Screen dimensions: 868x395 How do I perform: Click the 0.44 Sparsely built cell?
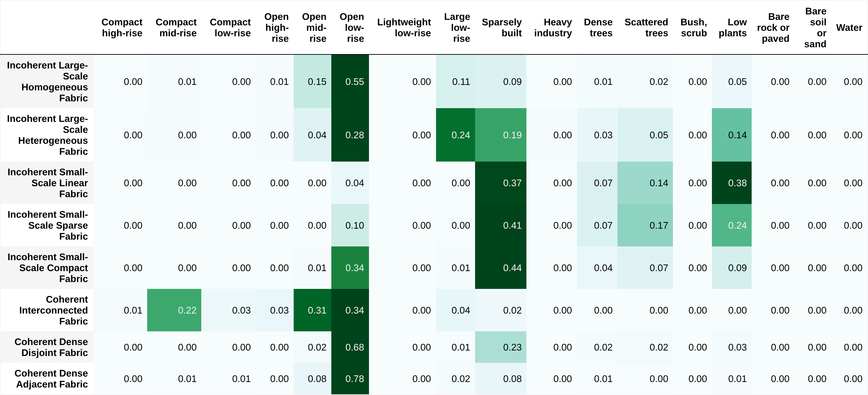coord(501,268)
